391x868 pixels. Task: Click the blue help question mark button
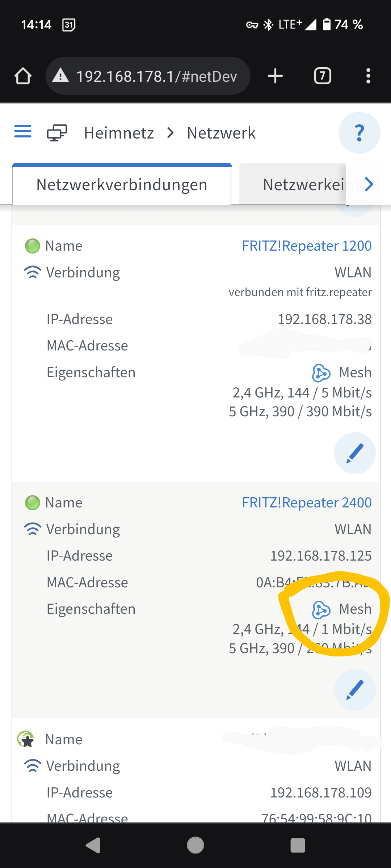[359, 133]
